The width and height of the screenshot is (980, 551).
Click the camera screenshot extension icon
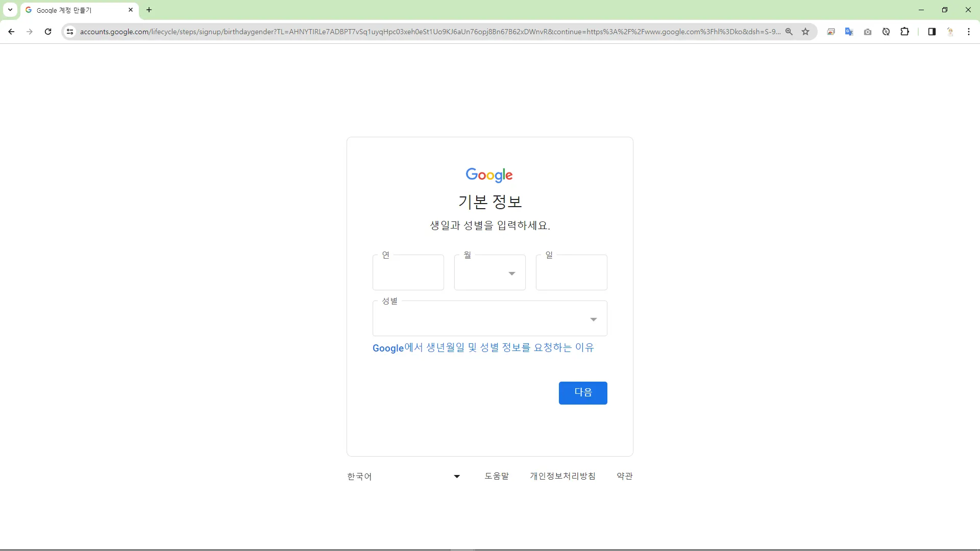(868, 32)
